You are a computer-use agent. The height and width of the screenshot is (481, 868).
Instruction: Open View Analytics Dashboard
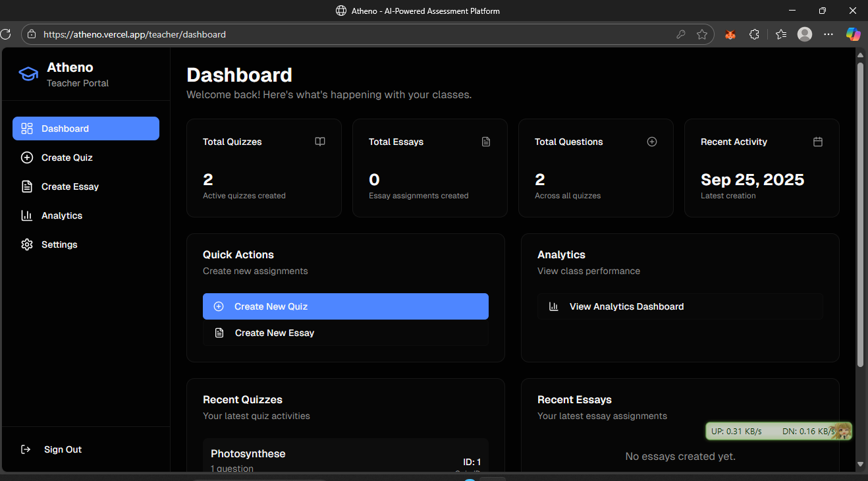(x=680, y=306)
